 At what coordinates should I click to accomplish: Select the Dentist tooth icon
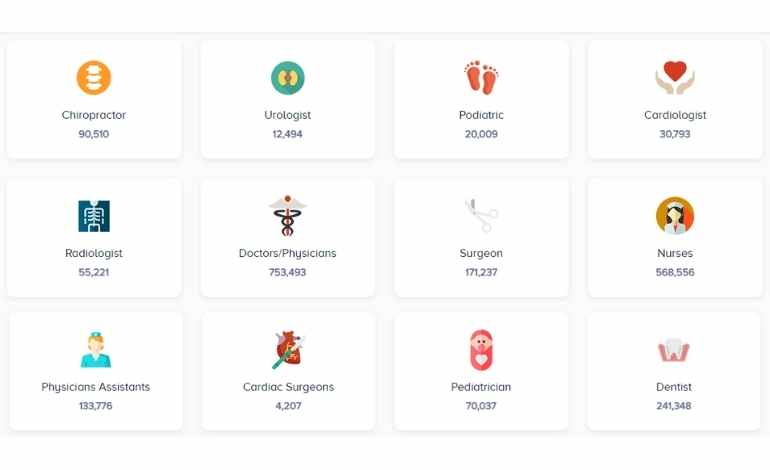tap(674, 350)
